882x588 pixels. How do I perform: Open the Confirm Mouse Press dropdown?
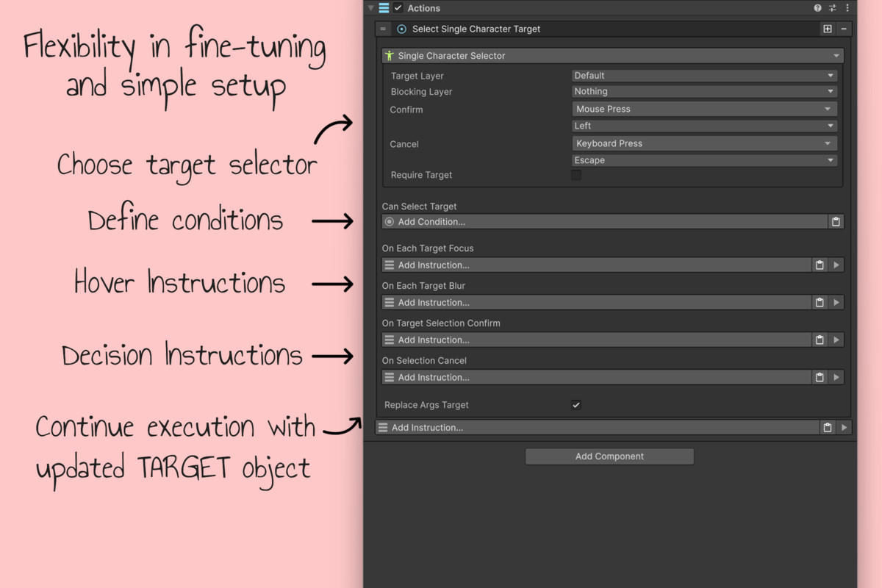(704, 109)
